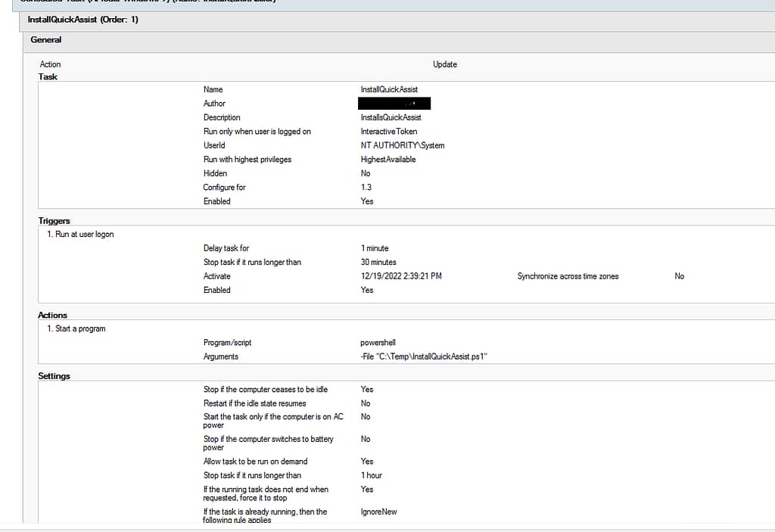
Task: Select "Stop if the computer ceases to be idle"
Action: click(266, 390)
